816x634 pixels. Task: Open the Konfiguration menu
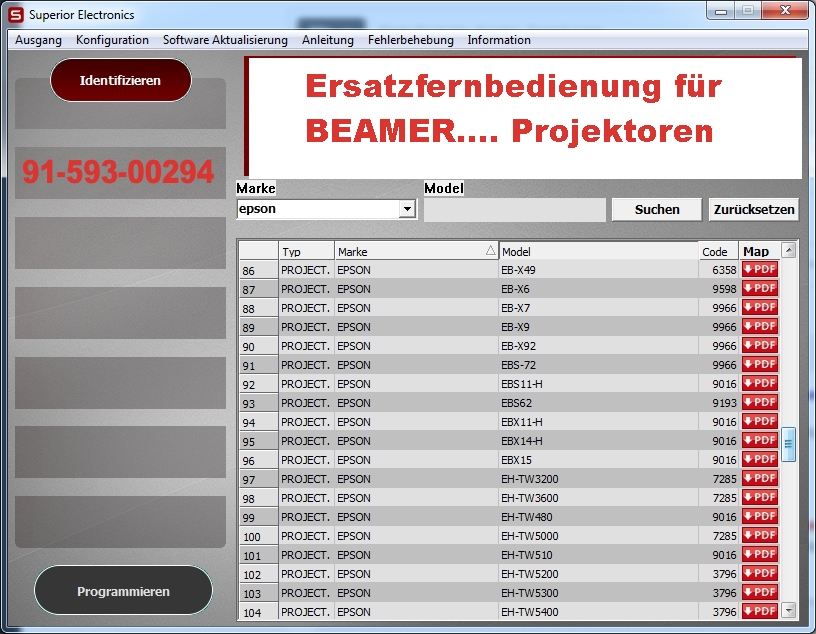click(112, 40)
